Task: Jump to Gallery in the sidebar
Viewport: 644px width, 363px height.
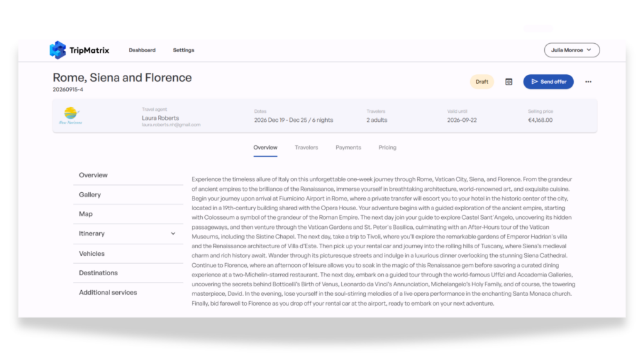Action: (x=128, y=195)
